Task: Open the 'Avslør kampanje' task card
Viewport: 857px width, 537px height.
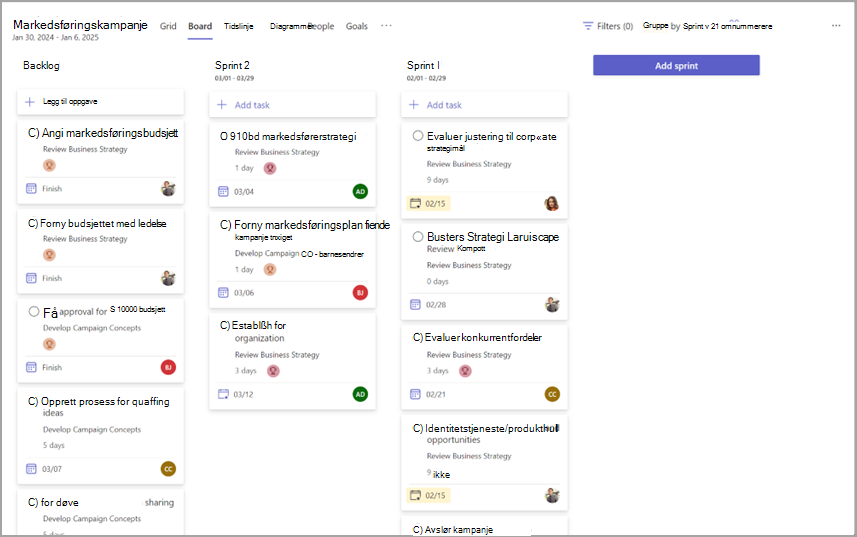Action: click(x=459, y=529)
